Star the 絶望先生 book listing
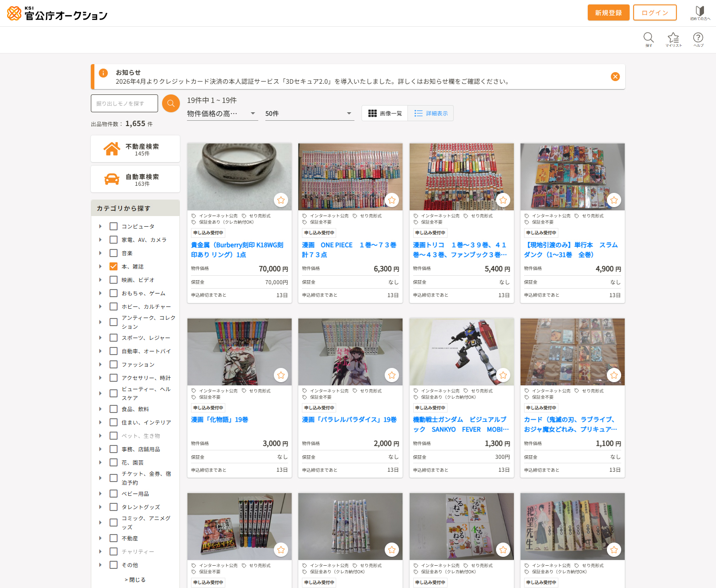The image size is (716, 588). pos(614,550)
